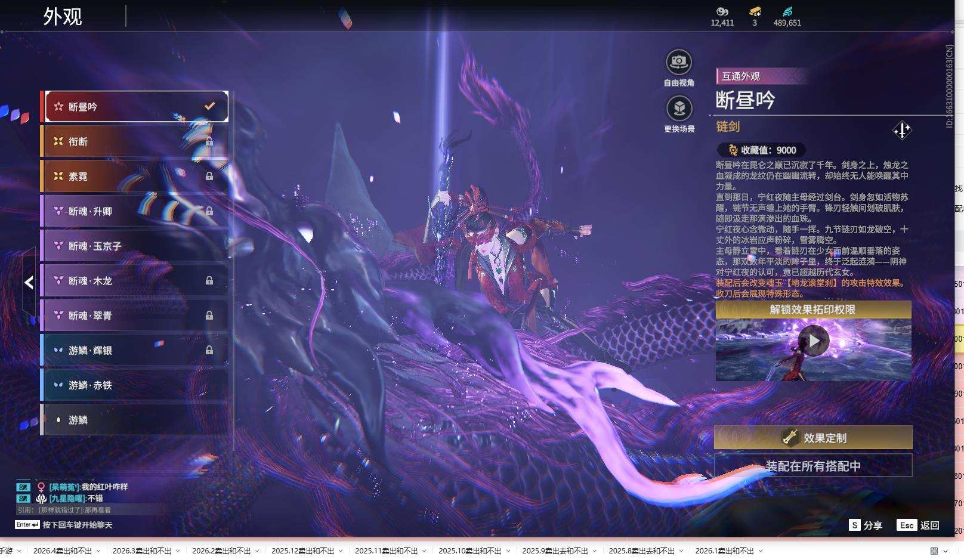Click the chat prompt 按下回车键开始聊天
Image resolution: width=964 pixels, height=560 pixels.
tap(78, 525)
